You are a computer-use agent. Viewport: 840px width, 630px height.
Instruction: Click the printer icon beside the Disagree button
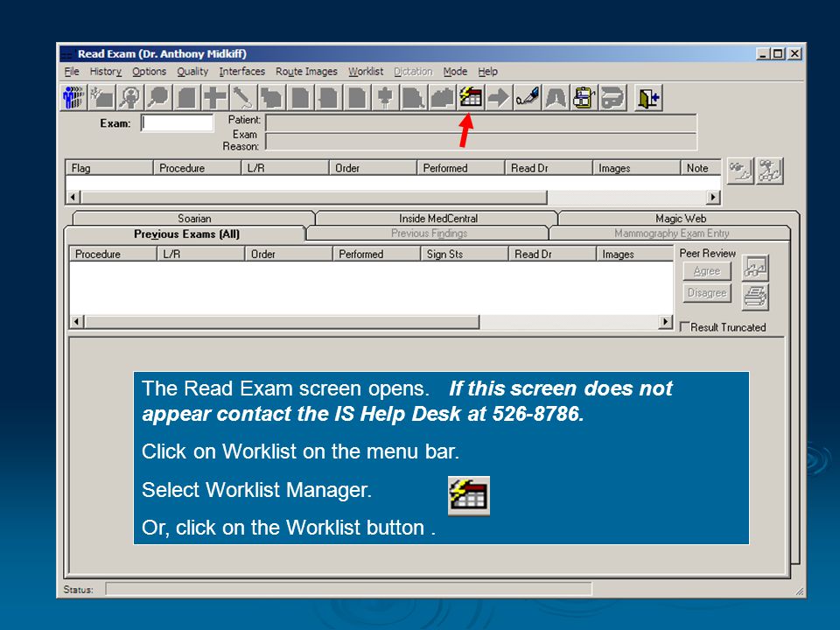point(755,297)
